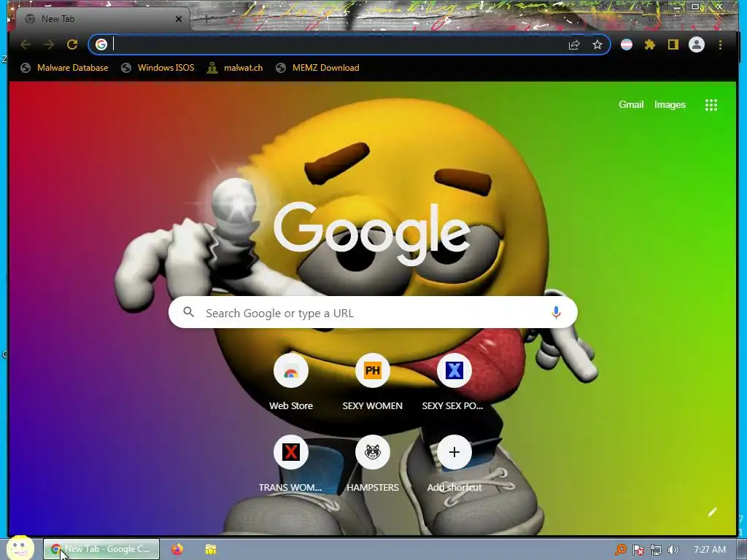
Task: Open the Windows ISOS bookmark
Action: (x=158, y=68)
